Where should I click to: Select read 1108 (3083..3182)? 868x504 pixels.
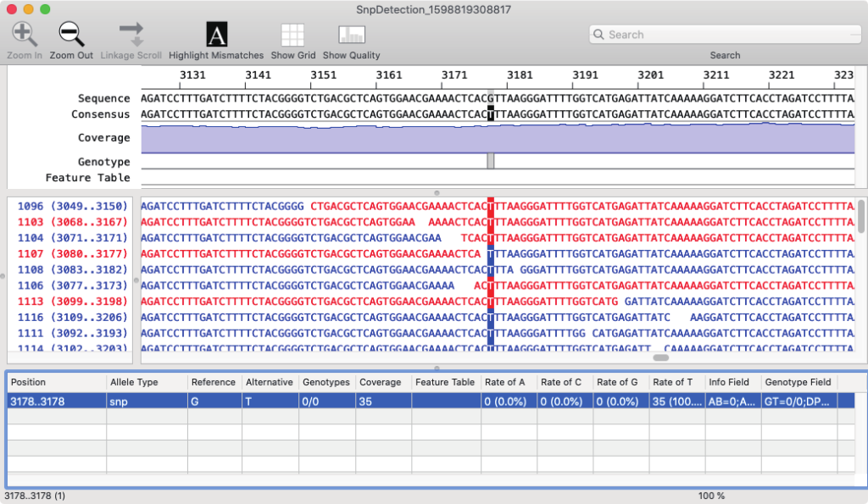(72, 270)
